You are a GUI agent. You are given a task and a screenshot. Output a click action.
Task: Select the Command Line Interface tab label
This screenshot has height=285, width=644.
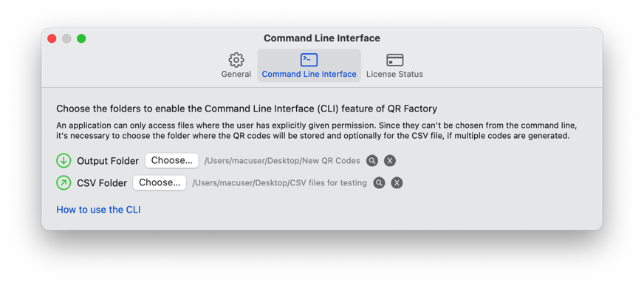pos(309,75)
